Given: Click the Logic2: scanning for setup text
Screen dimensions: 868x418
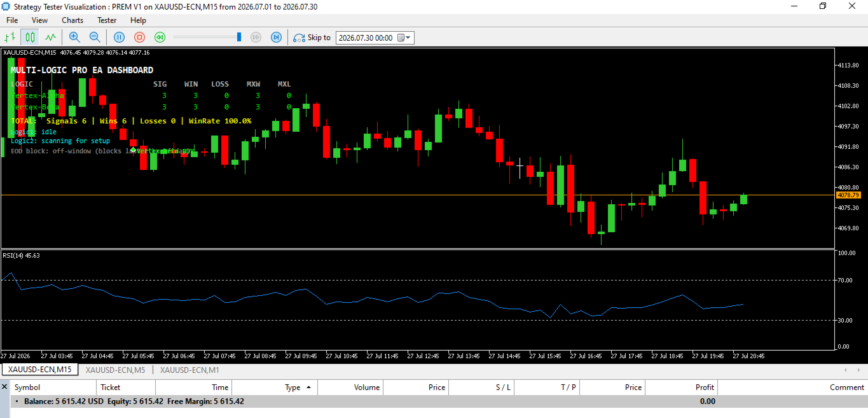Looking at the screenshot, I should [60, 141].
